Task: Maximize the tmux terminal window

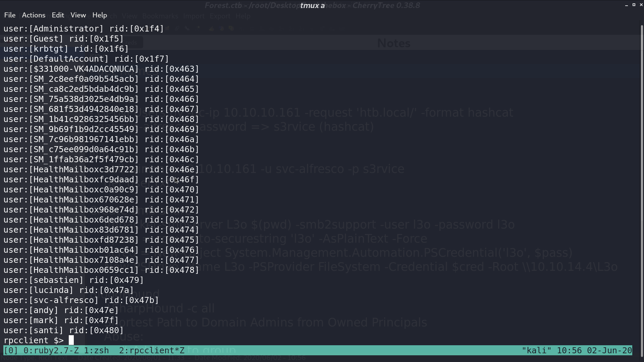Action: (634, 5)
